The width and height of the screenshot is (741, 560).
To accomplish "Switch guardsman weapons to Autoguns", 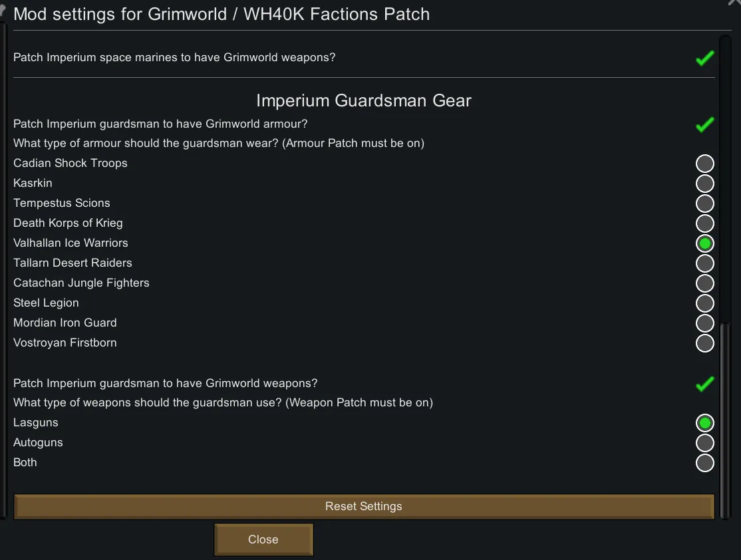I will click(x=704, y=443).
